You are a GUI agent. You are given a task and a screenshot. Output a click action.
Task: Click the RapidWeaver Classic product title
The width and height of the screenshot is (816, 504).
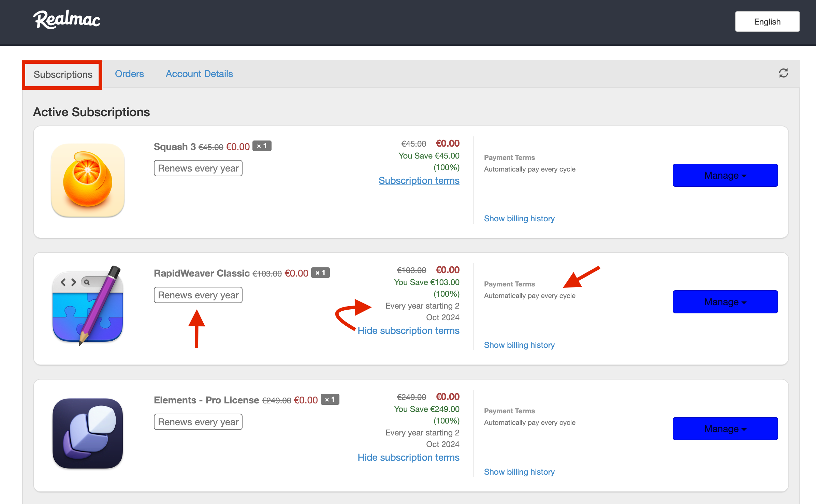pyautogui.click(x=202, y=273)
